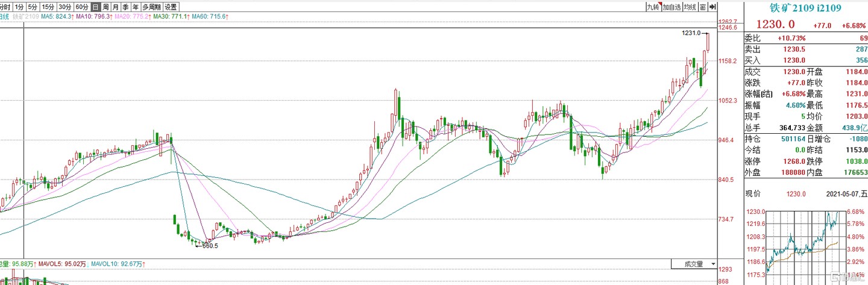The image size is (868, 285).
Task: Switch to 1分 one-minute chart
Action: (x=20, y=7)
